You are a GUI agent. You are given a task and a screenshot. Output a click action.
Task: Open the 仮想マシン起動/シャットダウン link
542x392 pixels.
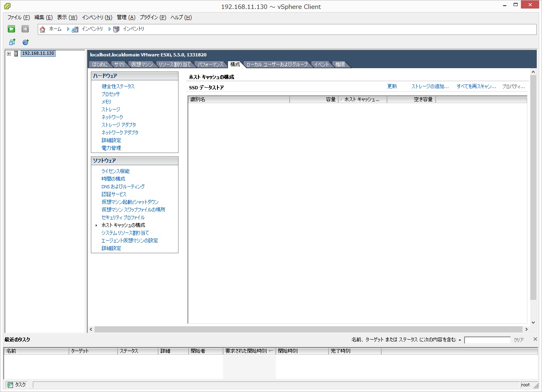[130, 202]
